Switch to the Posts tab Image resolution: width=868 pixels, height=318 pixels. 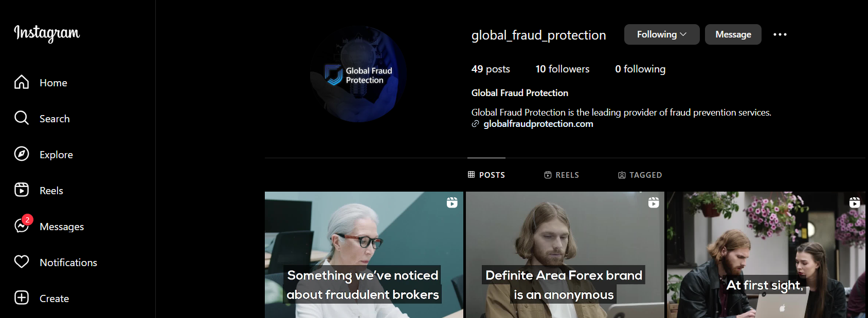486,175
